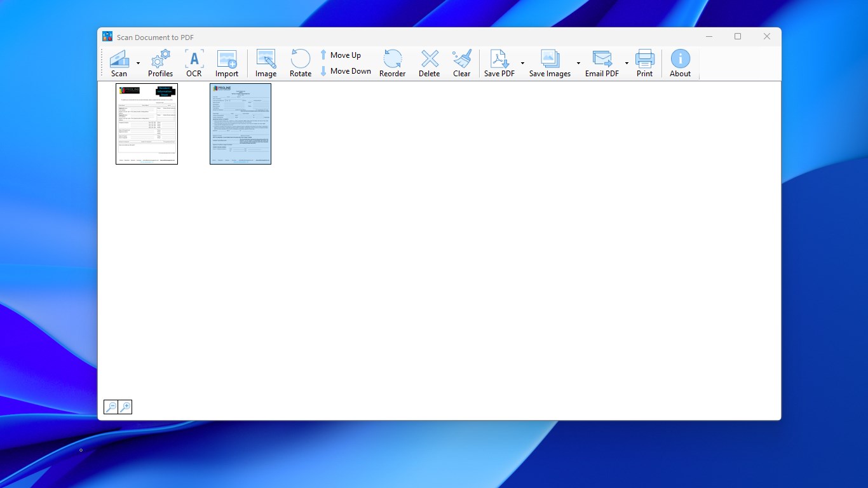Viewport: 868px width, 488px height.
Task: Expand the Email PDF dropdown arrow
Action: coord(627,62)
